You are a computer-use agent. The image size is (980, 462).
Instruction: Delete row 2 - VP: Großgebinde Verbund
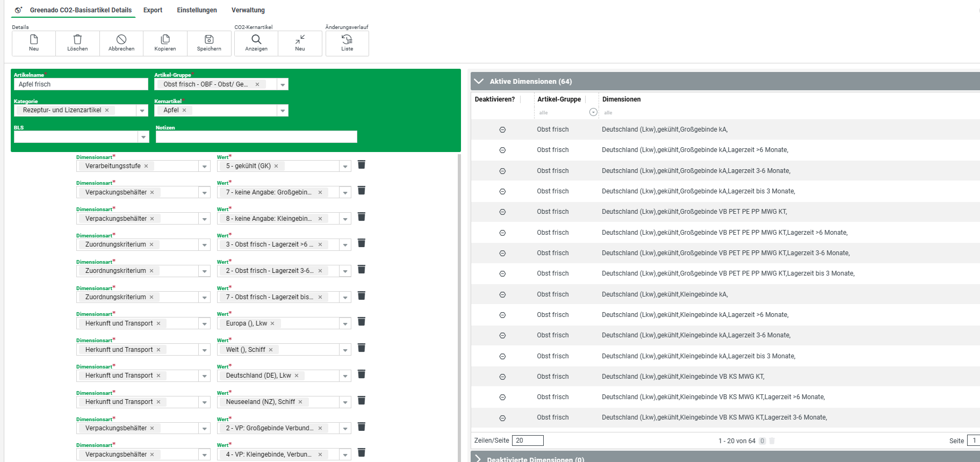coord(362,427)
